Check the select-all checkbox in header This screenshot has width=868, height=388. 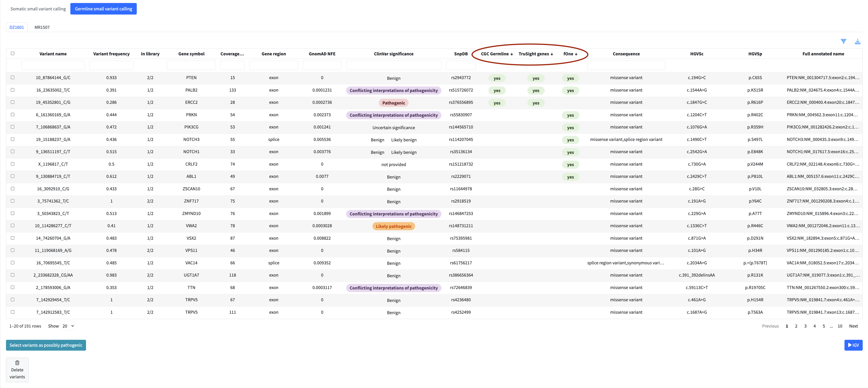[x=12, y=53]
